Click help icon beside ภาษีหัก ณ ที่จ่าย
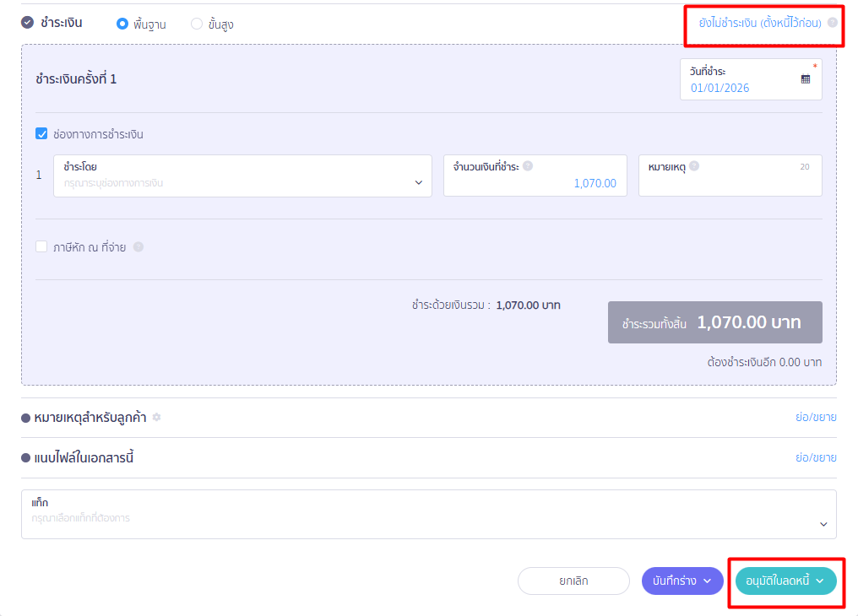This screenshot has height=616, width=858. tap(138, 247)
